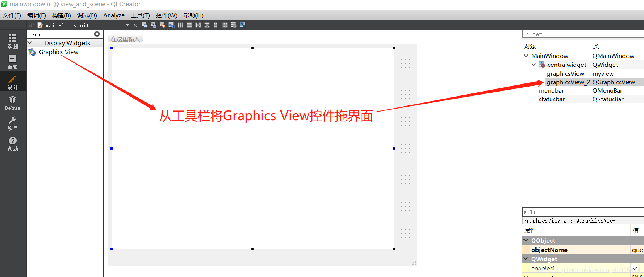Open the 构建(B) menu
Screen dimensions: 644x277
click(61, 15)
